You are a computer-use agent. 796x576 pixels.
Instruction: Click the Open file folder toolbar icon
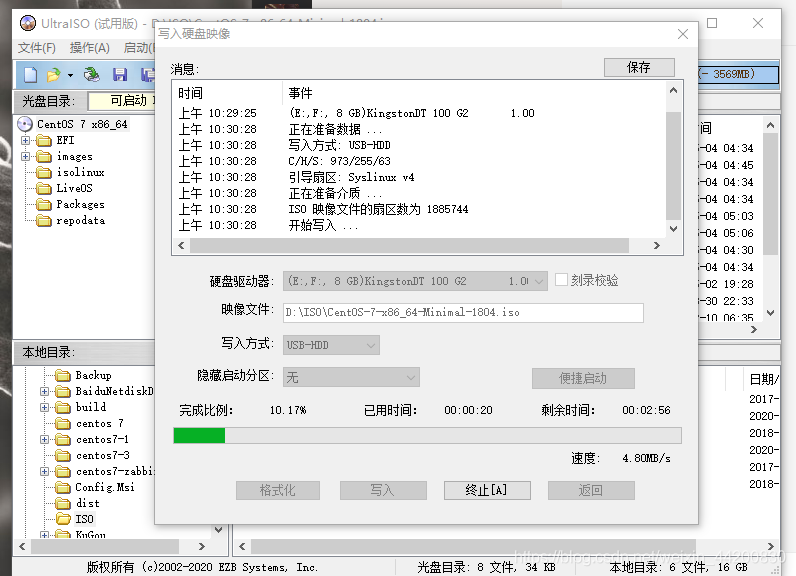pyautogui.click(x=53, y=75)
